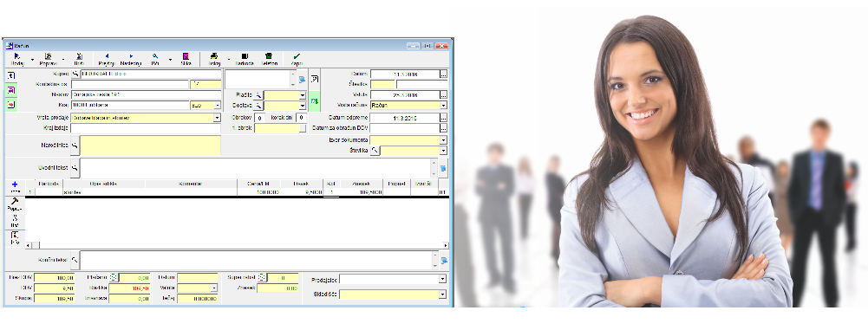This screenshot has height=330, width=868.
Task: Open date picker button next to Datum
Action: tap(443, 74)
